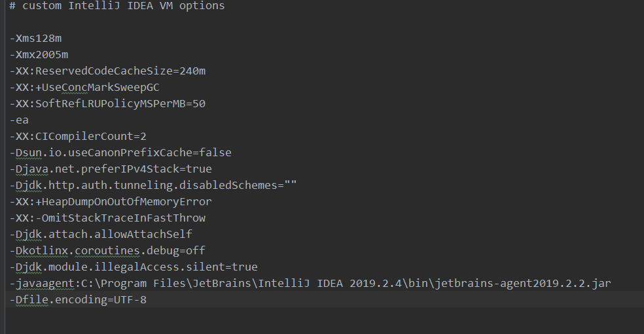The image size is (644, 334).
Task: Place cursor on the -ea line
Action: [19, 120]
